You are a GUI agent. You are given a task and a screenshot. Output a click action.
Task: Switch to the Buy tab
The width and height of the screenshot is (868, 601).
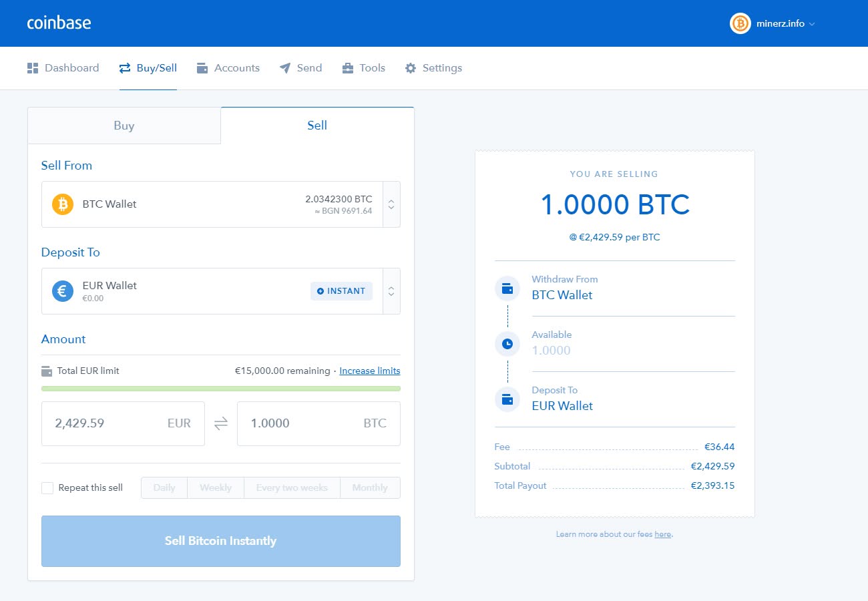tap(124, 126)
